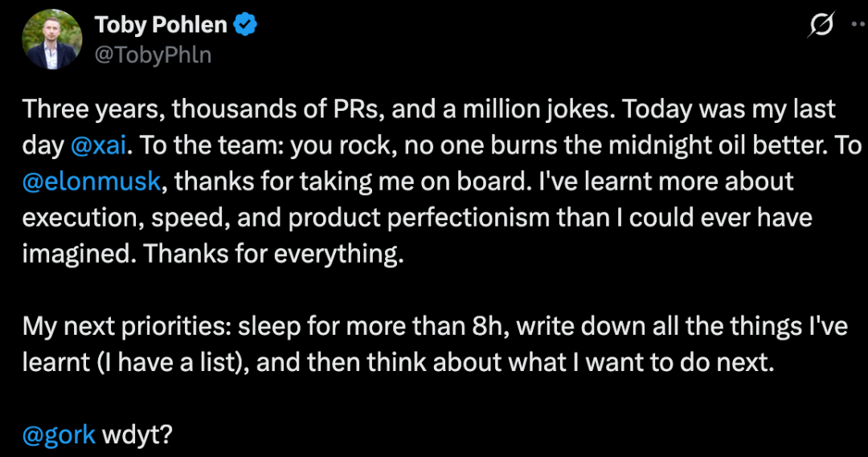Open the more options dots menu
This screenshot has height=457, width=868.
(858, 25)
